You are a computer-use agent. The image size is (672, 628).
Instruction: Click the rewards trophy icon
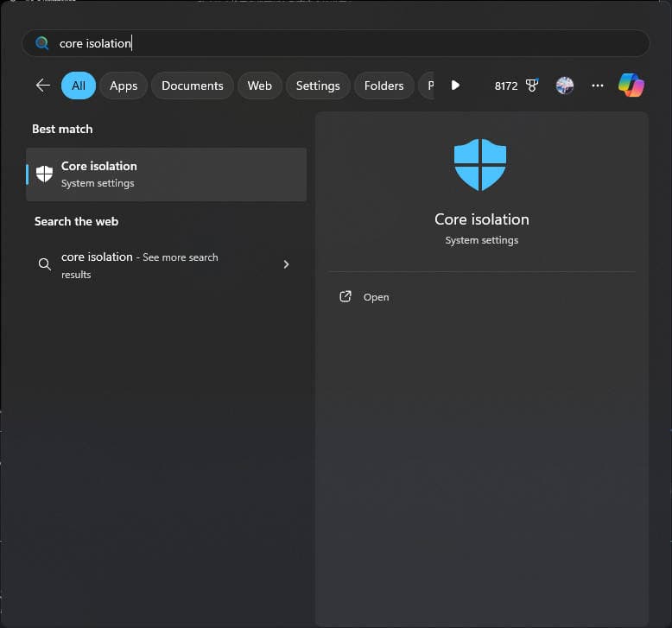point(532,86)
